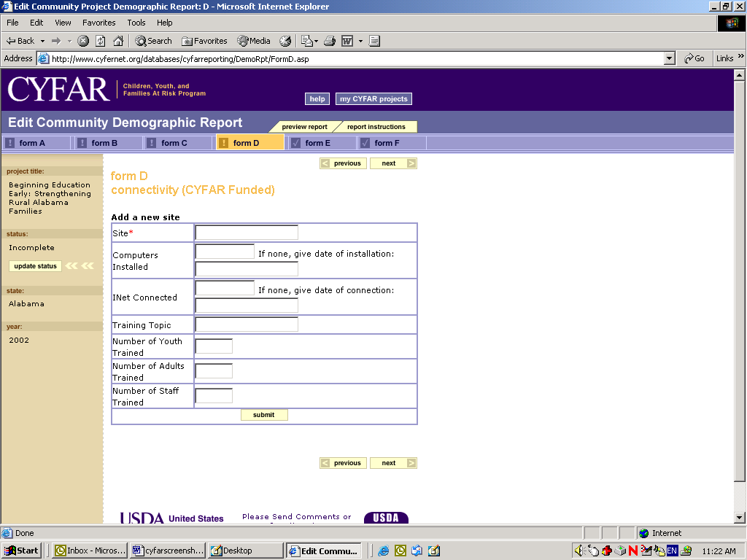Image resolution: width=747 pixels, height=560 pixels.
Task: Click the top previous button
Action: 343,163
